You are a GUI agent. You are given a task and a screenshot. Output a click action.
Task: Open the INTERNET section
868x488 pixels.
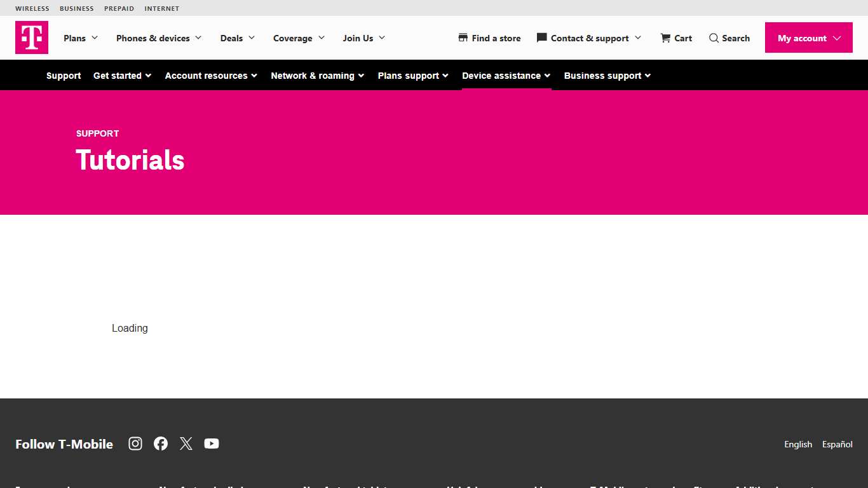pos(161,8)
